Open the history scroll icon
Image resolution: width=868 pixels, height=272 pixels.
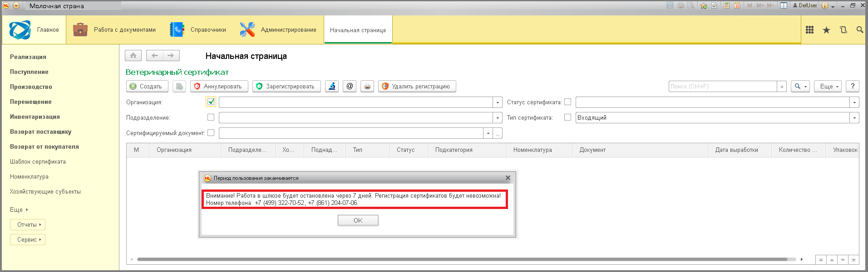(x=843, y=30)
